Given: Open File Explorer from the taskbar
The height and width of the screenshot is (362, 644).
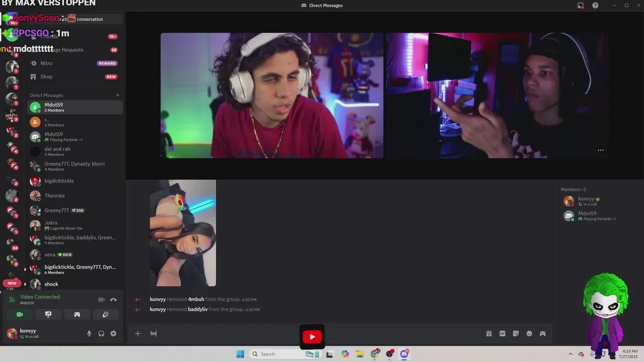Looking at the screenshot, I should [360, 354].
